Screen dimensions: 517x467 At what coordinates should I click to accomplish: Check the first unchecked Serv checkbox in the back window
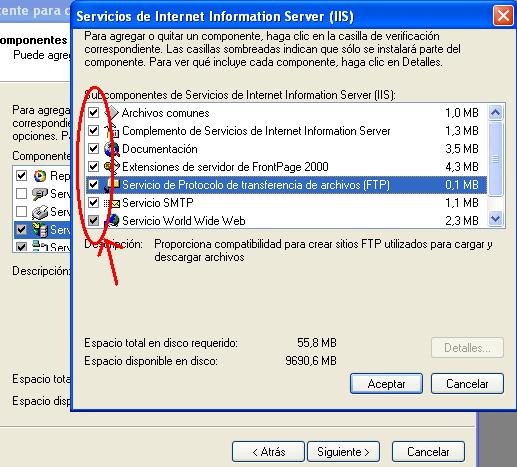tap(21, 193)
